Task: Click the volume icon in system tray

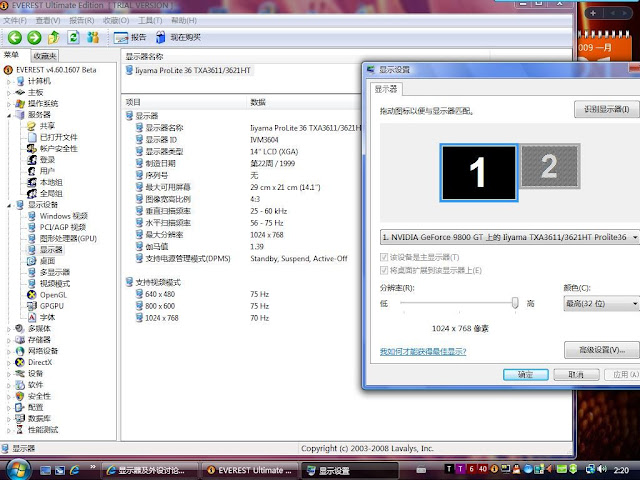Action: (602, 469)
